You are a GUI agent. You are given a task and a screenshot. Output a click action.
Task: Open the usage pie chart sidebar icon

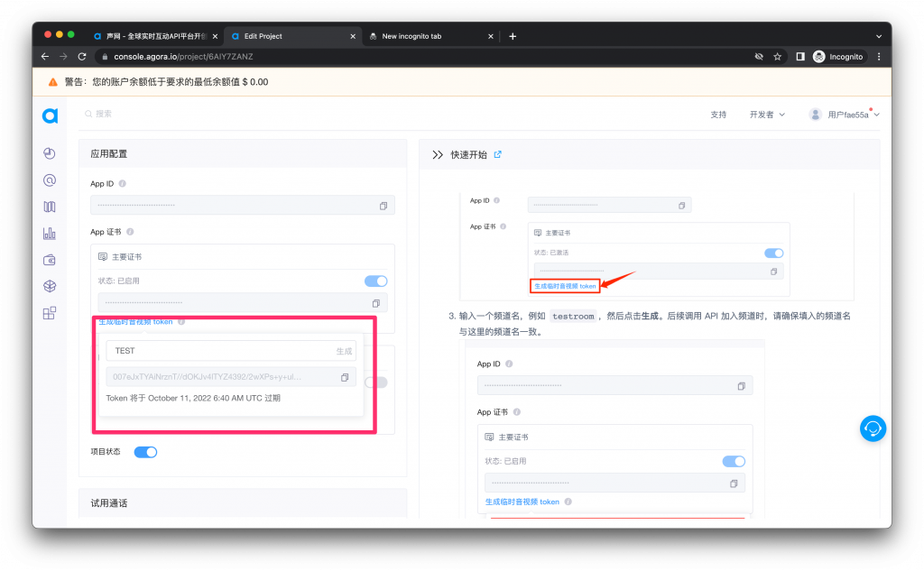click(x=50, y=153)
